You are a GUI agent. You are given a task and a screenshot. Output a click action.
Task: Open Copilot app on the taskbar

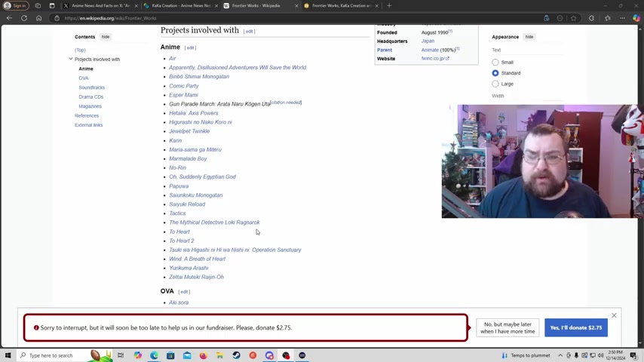point(137,355)
